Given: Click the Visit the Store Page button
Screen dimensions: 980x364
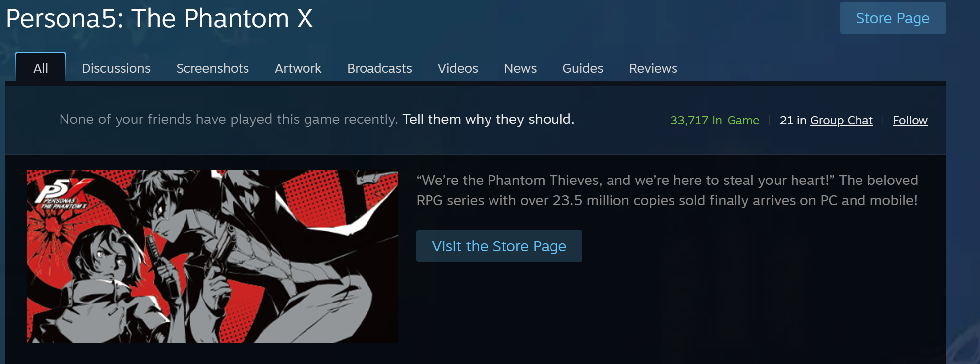Looking at the screenshot, I should 499,246.
